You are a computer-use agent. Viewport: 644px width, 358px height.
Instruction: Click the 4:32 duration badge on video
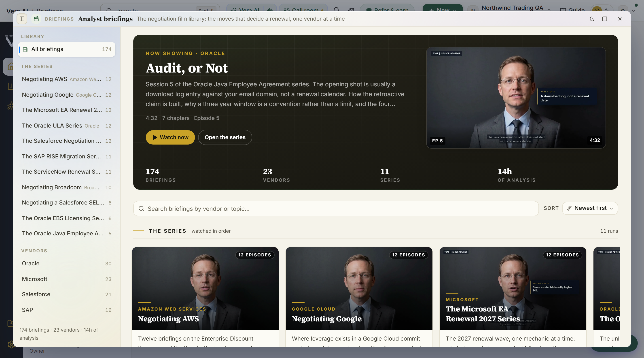595,140
